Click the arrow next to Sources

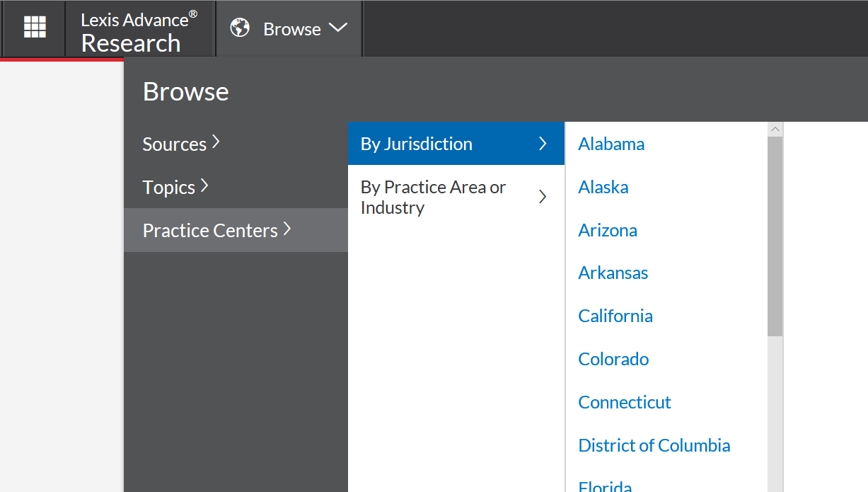coord(216,142)
